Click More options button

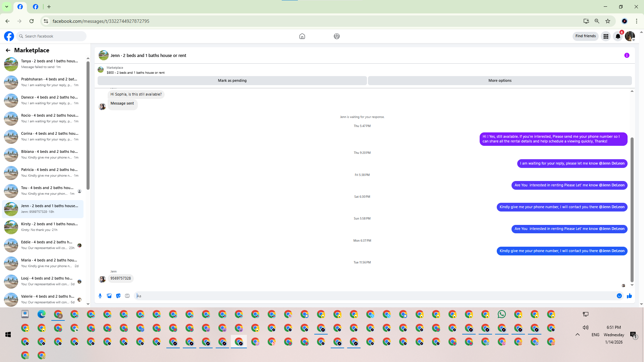click(x=499, y=81)
